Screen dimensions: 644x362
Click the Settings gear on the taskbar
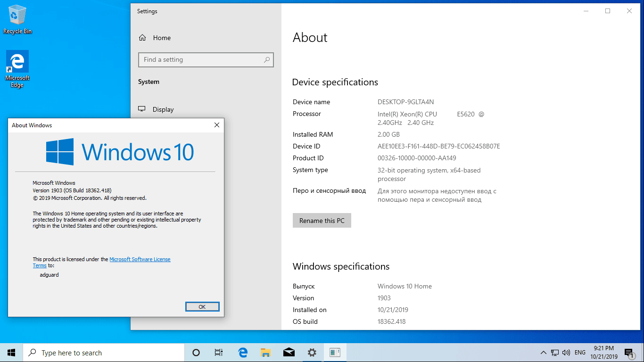(x=312, y=353)
